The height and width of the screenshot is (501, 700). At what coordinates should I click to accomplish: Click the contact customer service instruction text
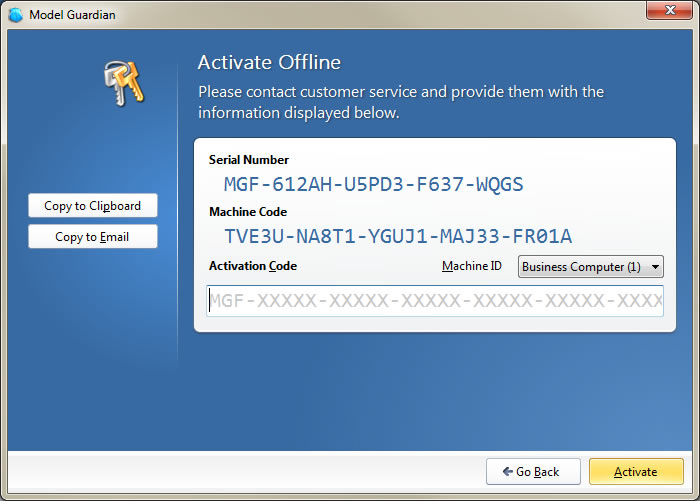tap(401, 102)
